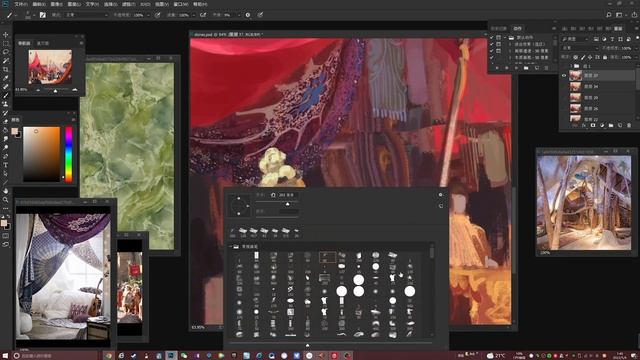This screenshot has height=360, width=640.
Task: Collapse the default actions set
Action: click(x=505, y=38)
